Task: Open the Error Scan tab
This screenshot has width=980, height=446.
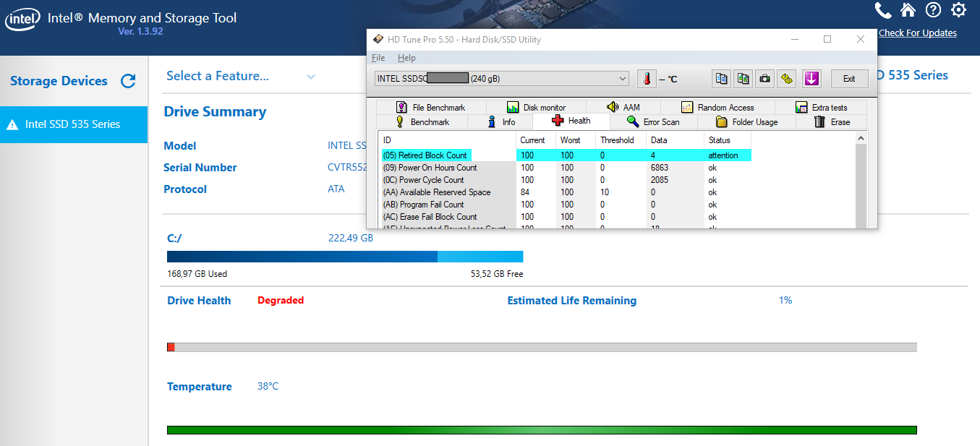Action: pos(653,122)
